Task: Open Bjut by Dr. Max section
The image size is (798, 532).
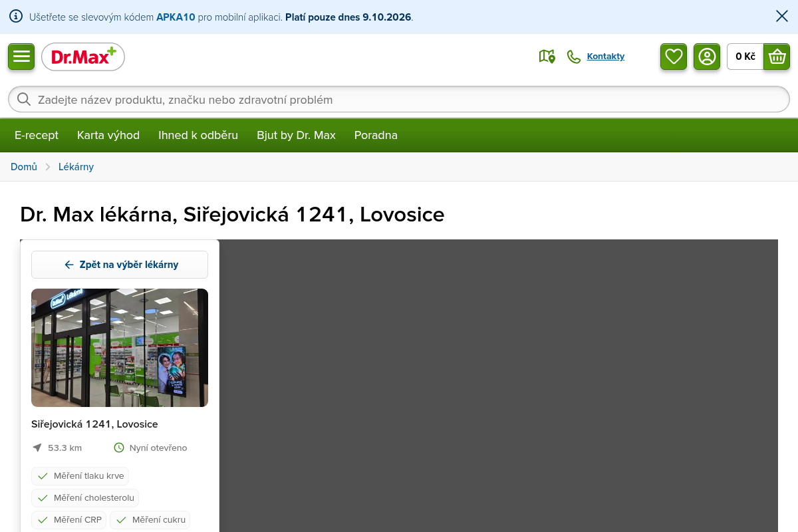Action: pos(296,135)
